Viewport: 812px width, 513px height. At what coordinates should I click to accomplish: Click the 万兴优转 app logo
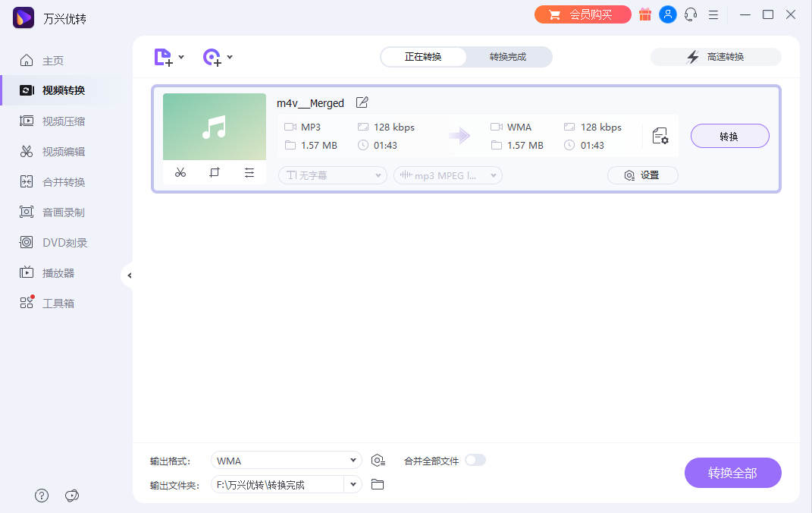24,18
